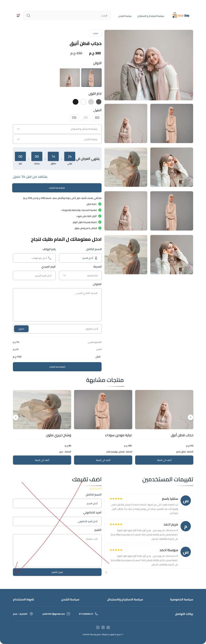Viewport: 206px width, 644px height.
Task: Click the phone number input field
Action: point(34,258)
